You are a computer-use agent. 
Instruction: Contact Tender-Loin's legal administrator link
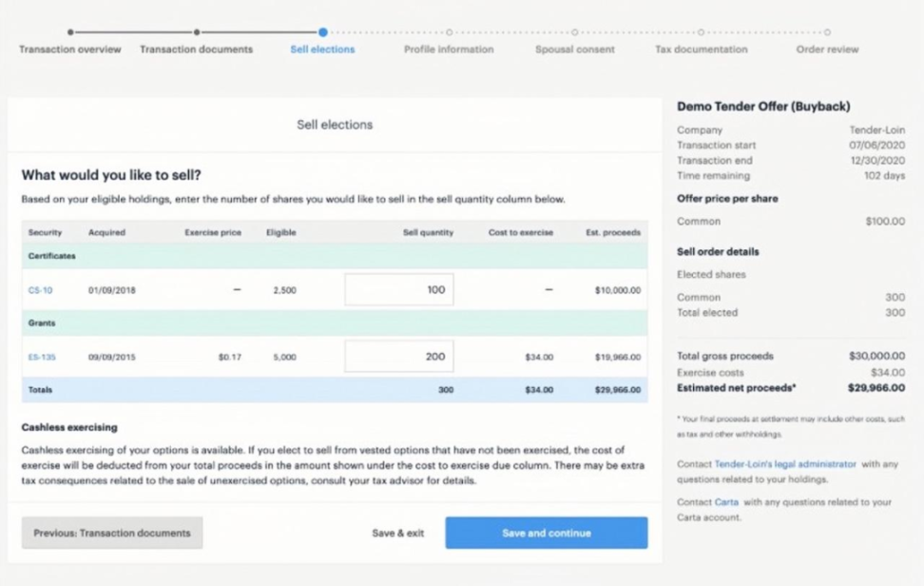[785, 464]
